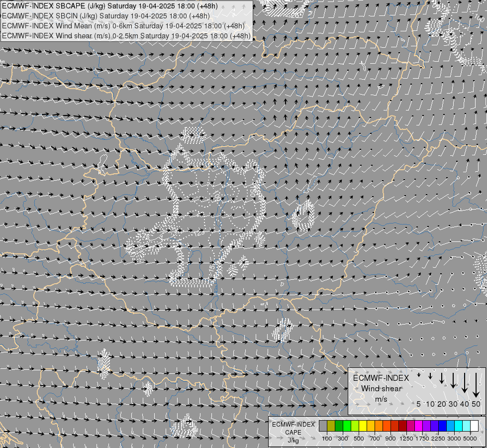Viewport: 487px width, 448px height.
Task: Click the 'J/kg' unit label in CAPE legend
Action: pyautogui.click(x=293, y=441)
